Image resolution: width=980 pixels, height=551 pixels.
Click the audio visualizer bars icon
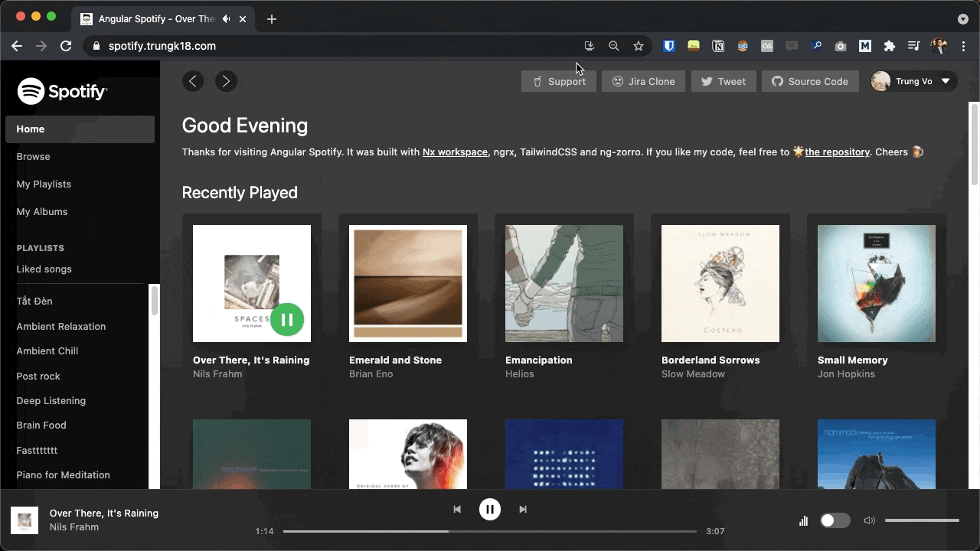pyautogui.click(x=803, y=520)
